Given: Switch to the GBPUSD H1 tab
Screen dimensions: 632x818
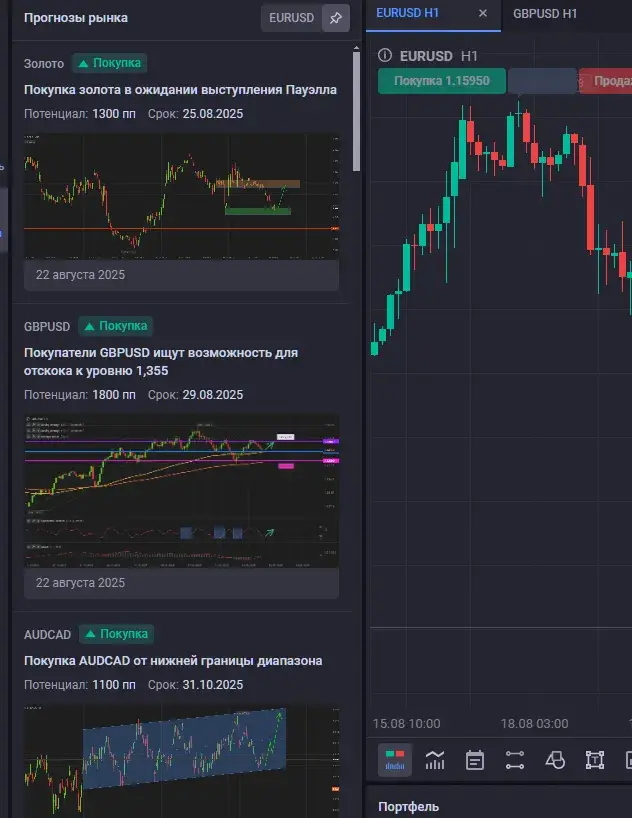Looking at the screenshot, I should 545,14.
